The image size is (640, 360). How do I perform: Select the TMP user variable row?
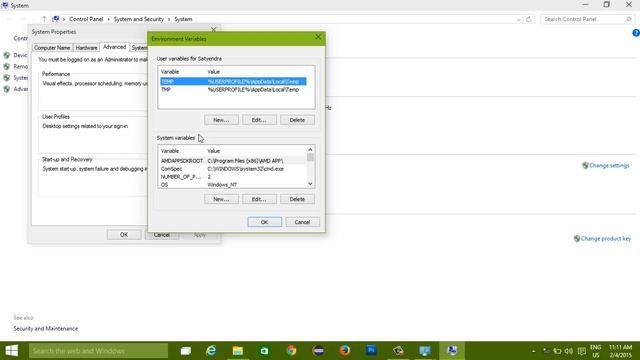(233, 90)
